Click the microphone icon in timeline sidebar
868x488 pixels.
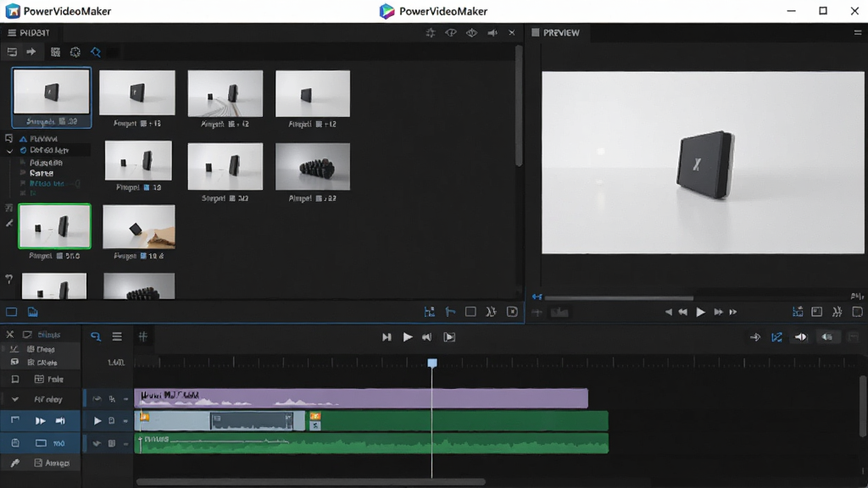[15, 463]
